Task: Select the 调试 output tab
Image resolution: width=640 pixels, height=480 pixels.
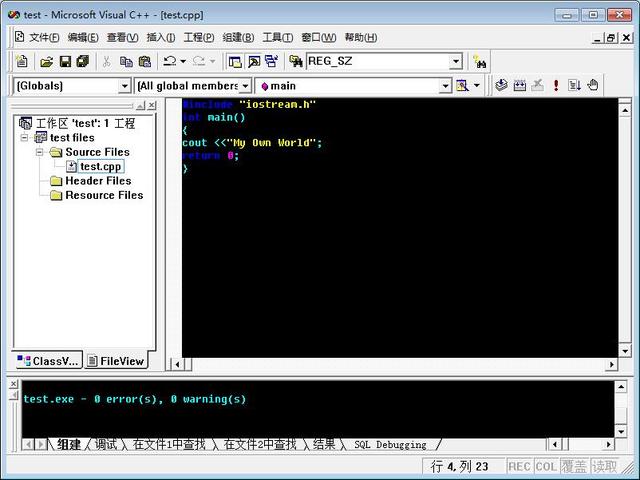Action: point(106,444)
